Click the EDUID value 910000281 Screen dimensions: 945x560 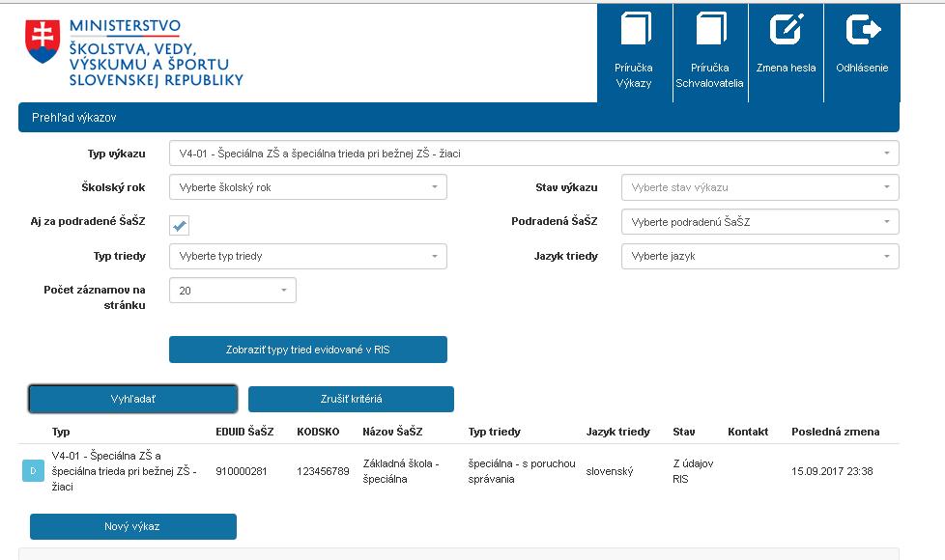241,471
